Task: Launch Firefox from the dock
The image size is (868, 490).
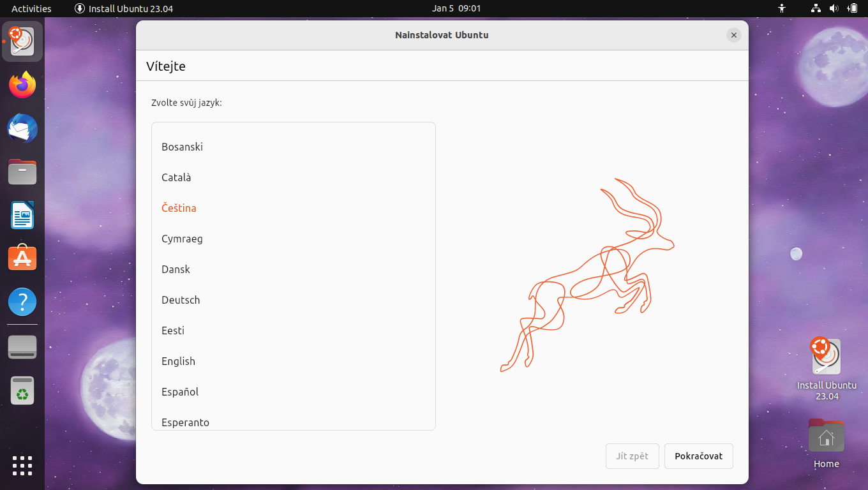Action: (22, 85)
